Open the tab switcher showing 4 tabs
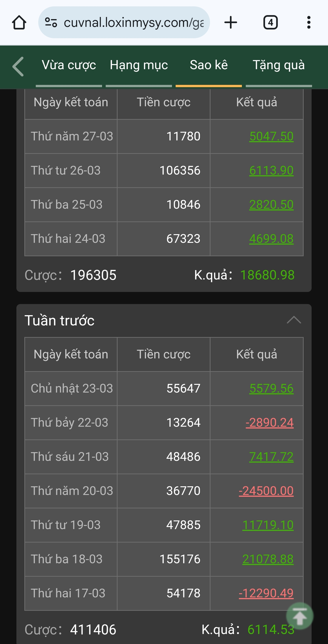The height and width of the screenshot is (644, 328). pyautogui.click(x=270, y=23)
